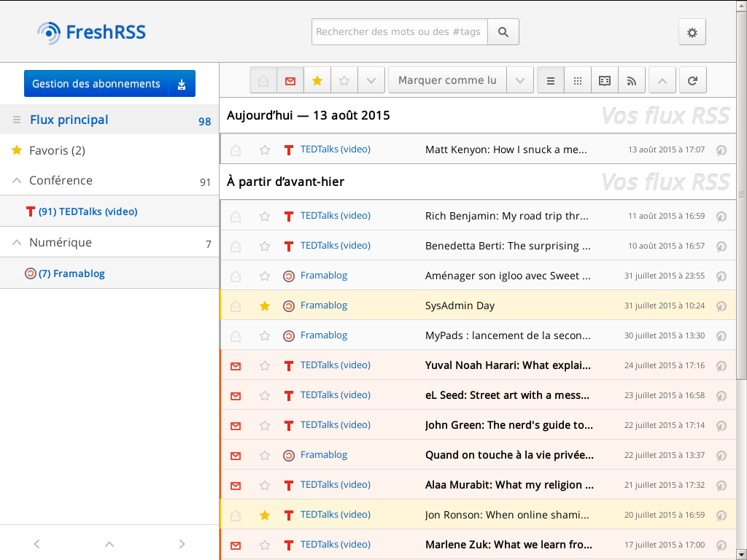The image size is (747, 560).
Task: Open the Marquer comme lu dropdown arrow
Action: 519,80
